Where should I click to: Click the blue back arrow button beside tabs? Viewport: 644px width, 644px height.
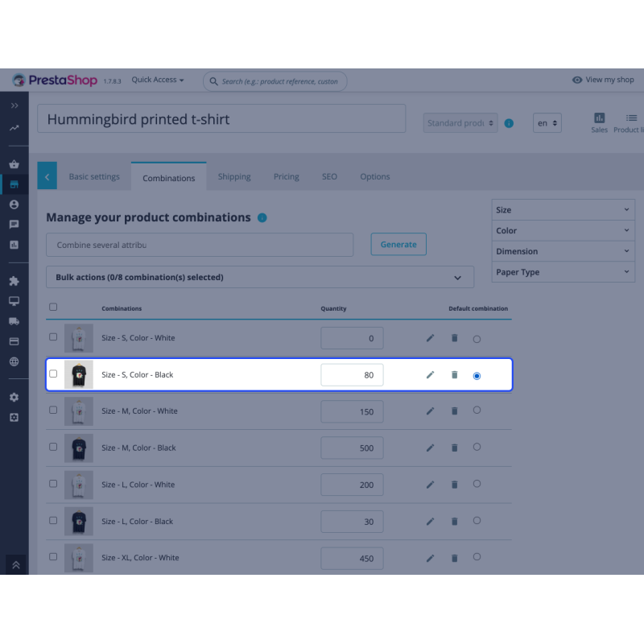pyautogui.click(x=47, y=175)
